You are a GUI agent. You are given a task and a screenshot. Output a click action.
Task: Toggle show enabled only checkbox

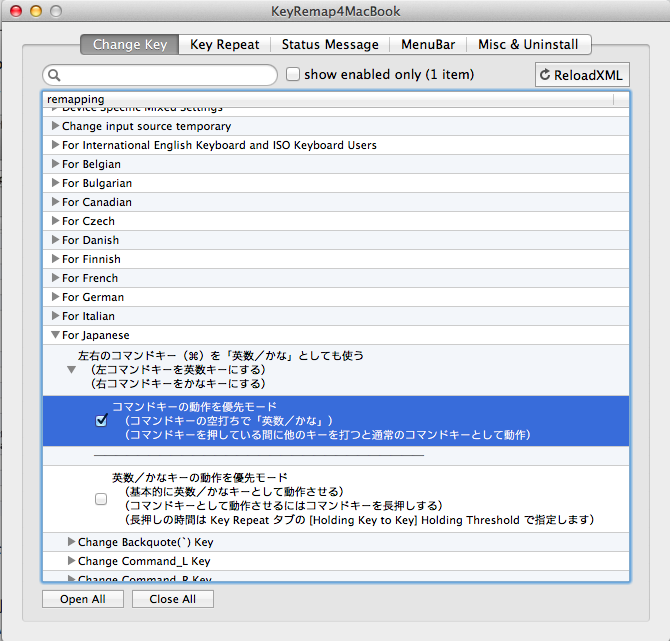[x=293, y=74]
